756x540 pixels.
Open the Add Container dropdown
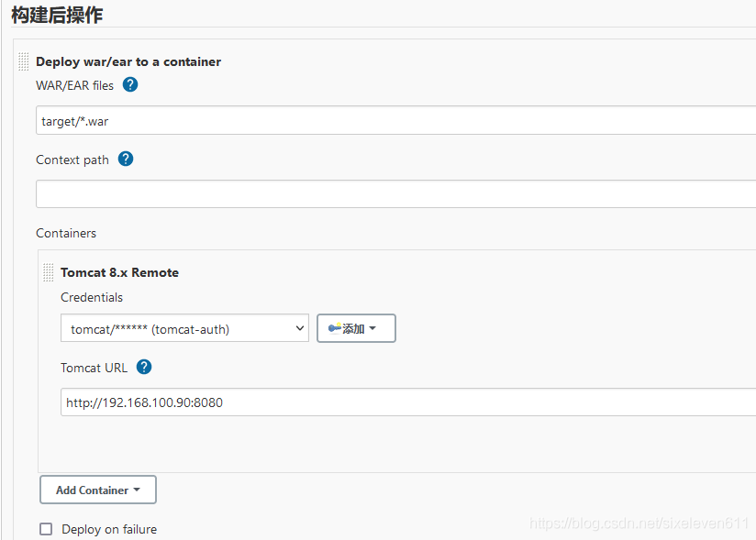pos(98,490)
